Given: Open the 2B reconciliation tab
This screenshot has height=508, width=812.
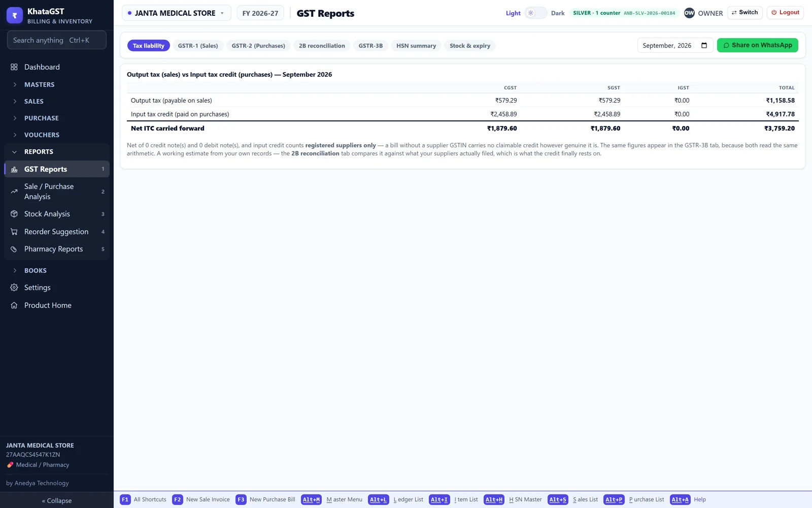Looking at the screenshot, I should 322,46.
